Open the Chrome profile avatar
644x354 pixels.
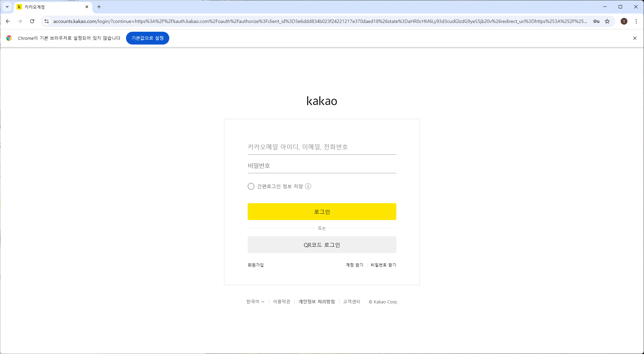click(x=624, y=21)
